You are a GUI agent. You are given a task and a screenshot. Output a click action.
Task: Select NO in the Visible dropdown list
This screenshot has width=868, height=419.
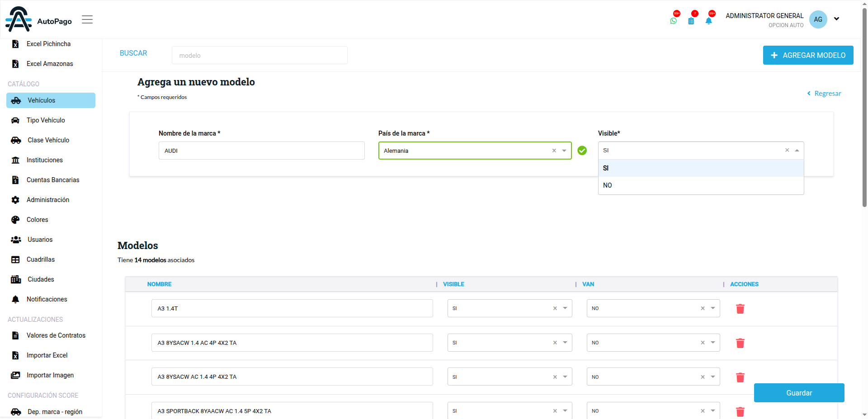tap(701, 185)
